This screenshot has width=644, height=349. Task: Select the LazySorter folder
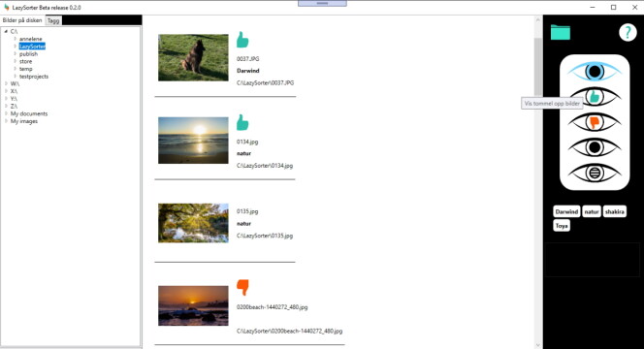[x=32, y=47]
